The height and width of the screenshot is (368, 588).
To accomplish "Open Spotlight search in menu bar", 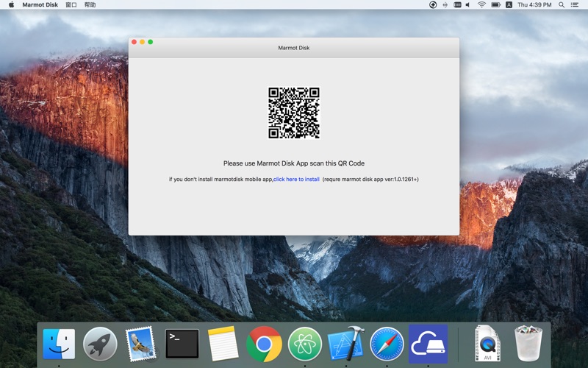I will [x=562, y=4].
